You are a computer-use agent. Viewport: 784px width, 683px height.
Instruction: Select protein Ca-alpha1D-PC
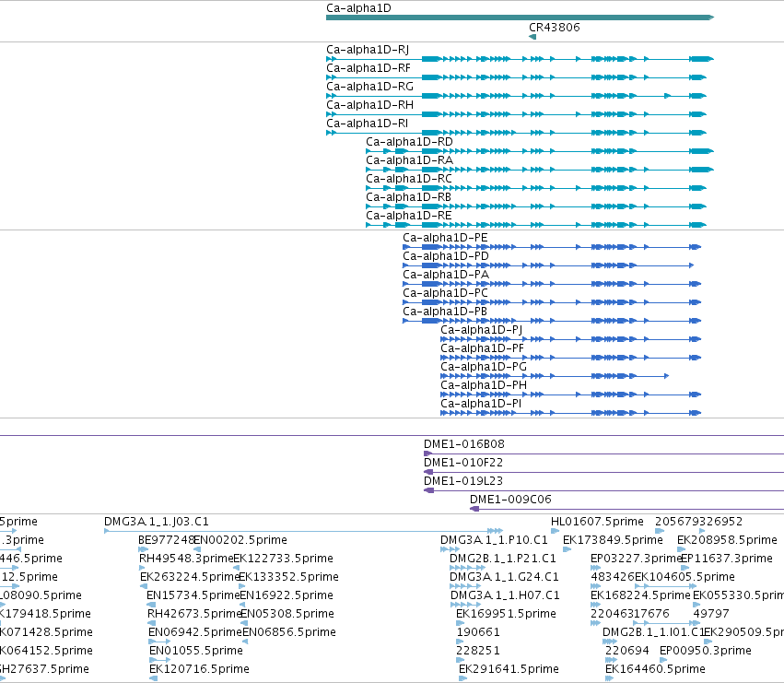552,302
